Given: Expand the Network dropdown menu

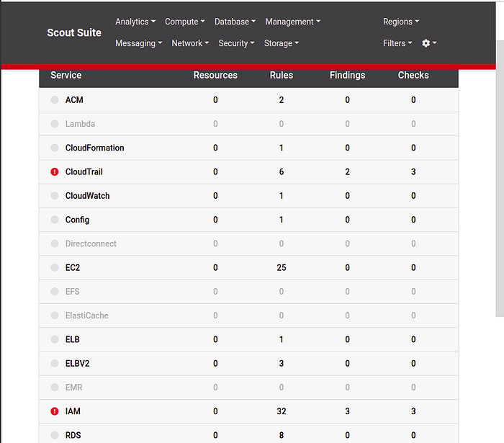Looking at the screenshot, I should [190, 43].
